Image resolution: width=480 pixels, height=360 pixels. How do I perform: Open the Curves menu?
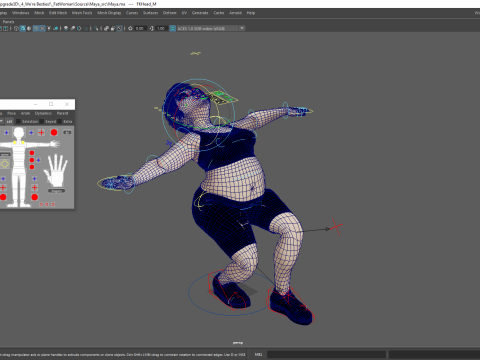coord(132,13)
